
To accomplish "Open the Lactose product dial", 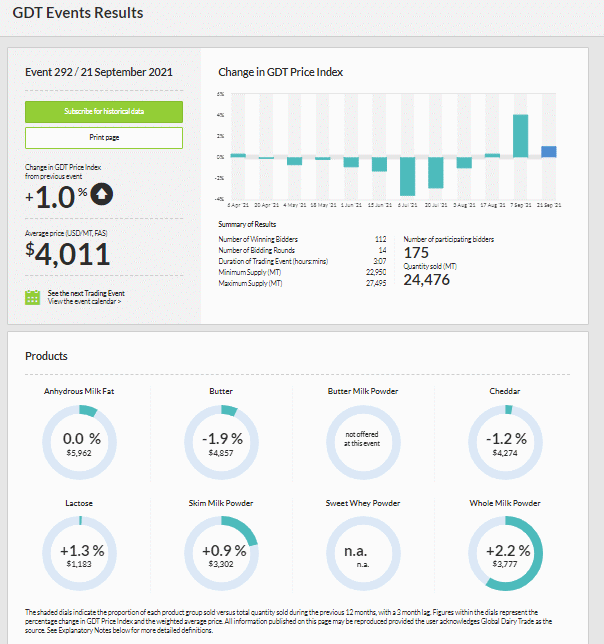I will [x=79, y=554].
